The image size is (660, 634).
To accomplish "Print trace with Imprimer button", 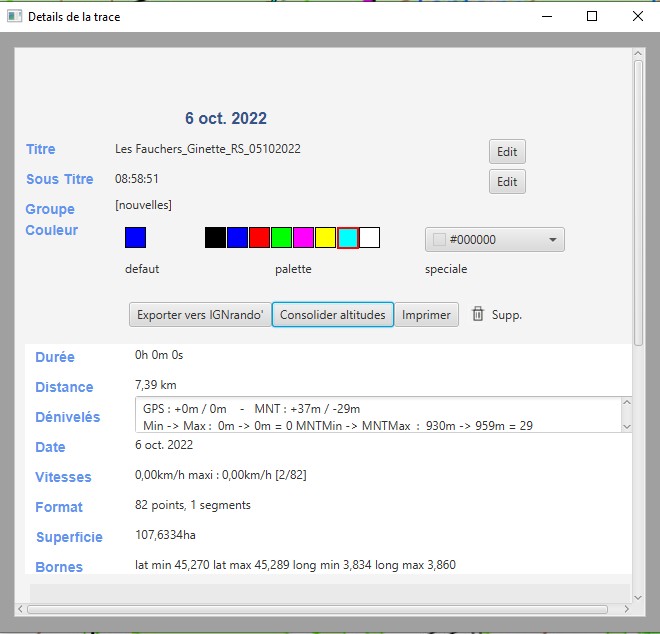I will pos(426,315).
